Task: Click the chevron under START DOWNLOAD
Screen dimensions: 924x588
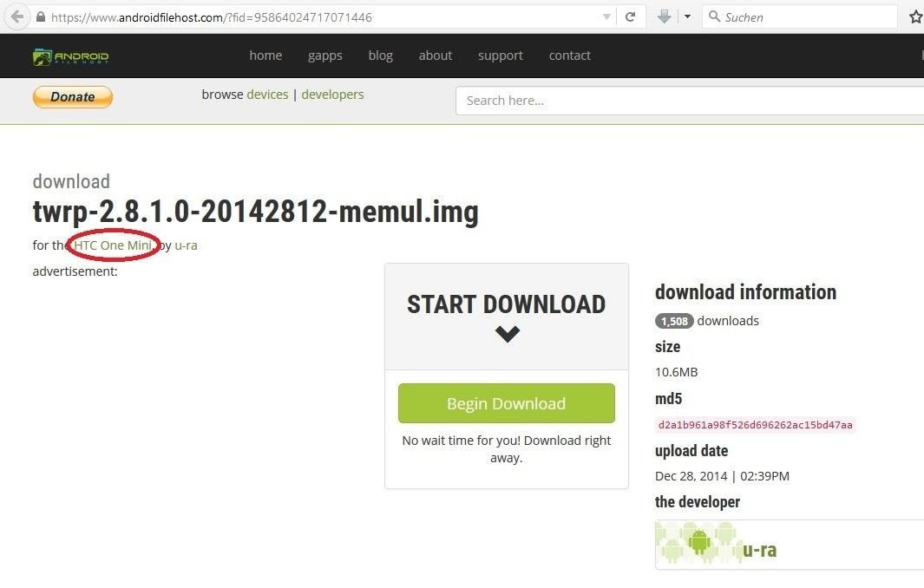Action: tap(508, 334)
